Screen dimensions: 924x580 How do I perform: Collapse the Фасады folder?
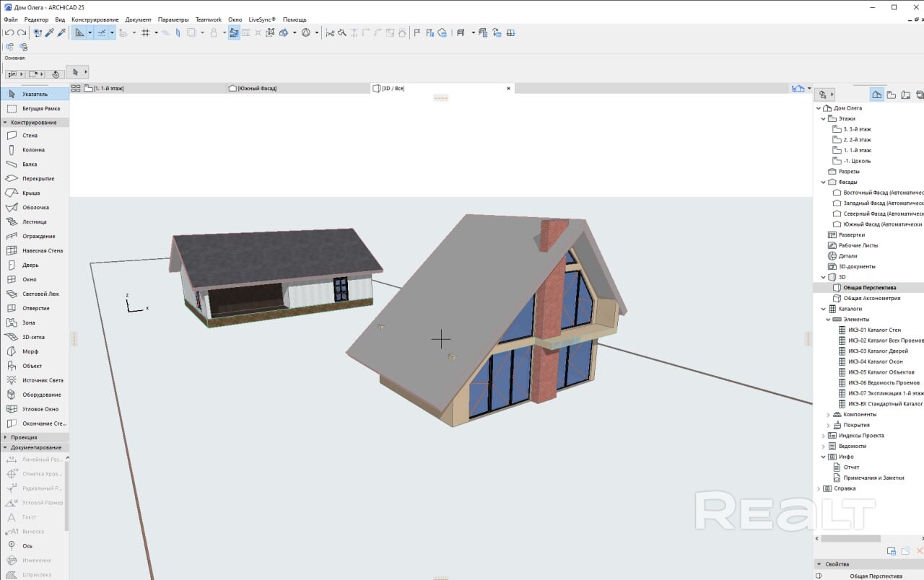824,183
